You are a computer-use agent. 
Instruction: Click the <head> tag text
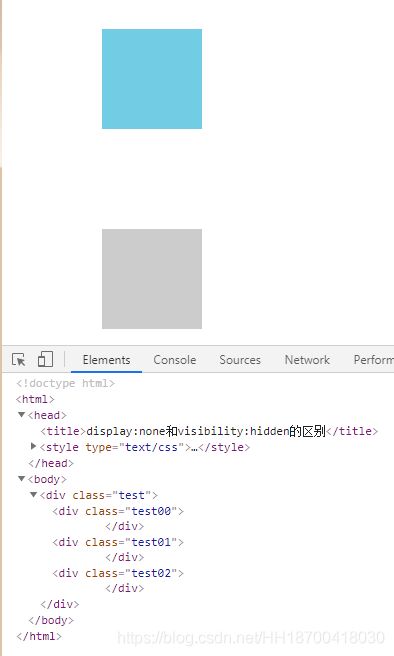click(x=47, y=415)
